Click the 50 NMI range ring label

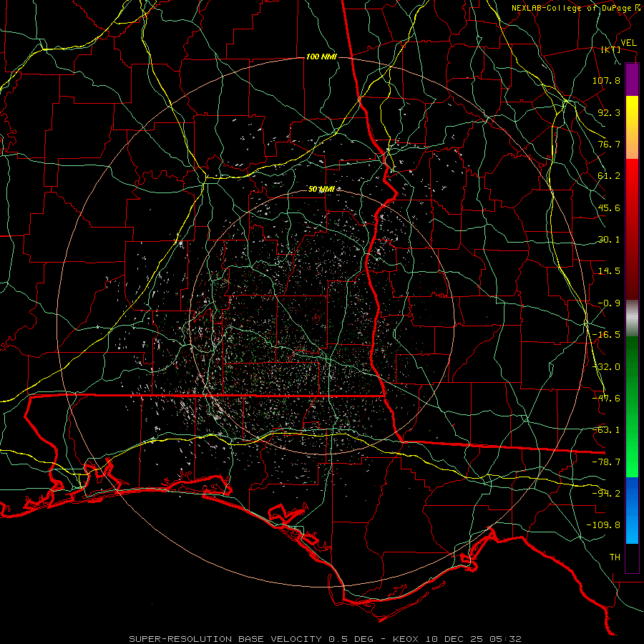321,190
